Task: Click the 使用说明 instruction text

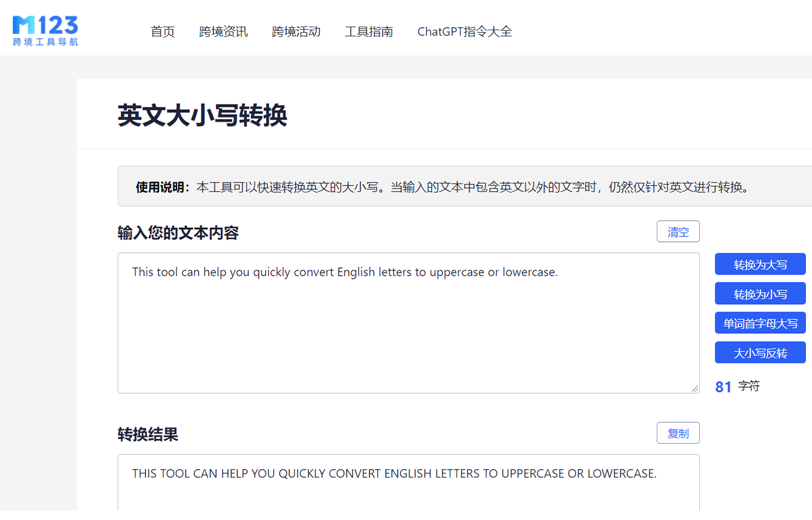Action: 443,187
